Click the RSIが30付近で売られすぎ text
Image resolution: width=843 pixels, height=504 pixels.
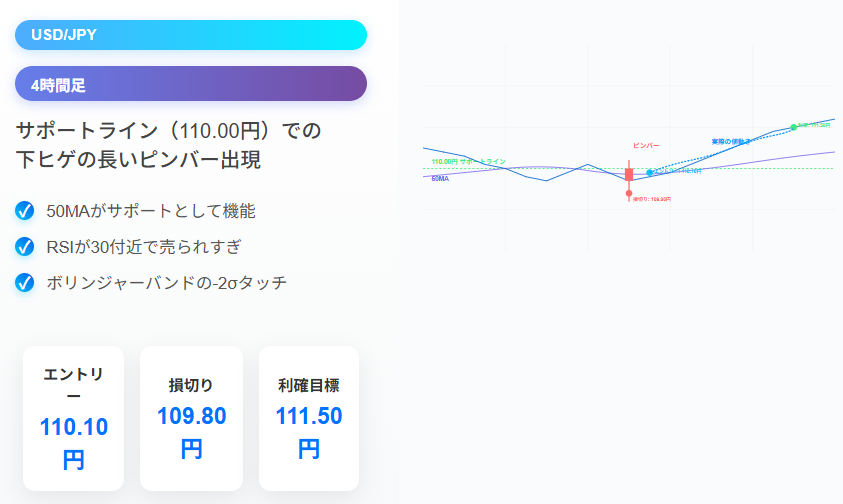(144, 247)
